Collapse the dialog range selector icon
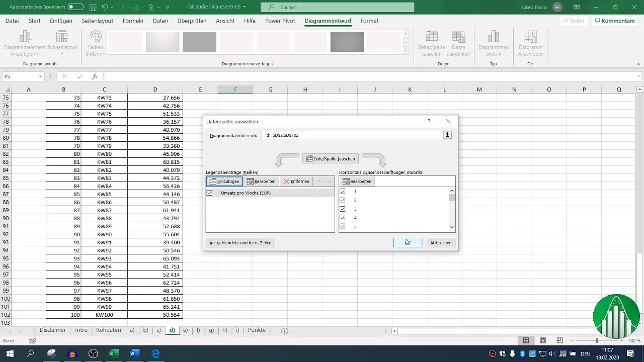Viewport: 644px width, 362px height. (x=447, y=135)
